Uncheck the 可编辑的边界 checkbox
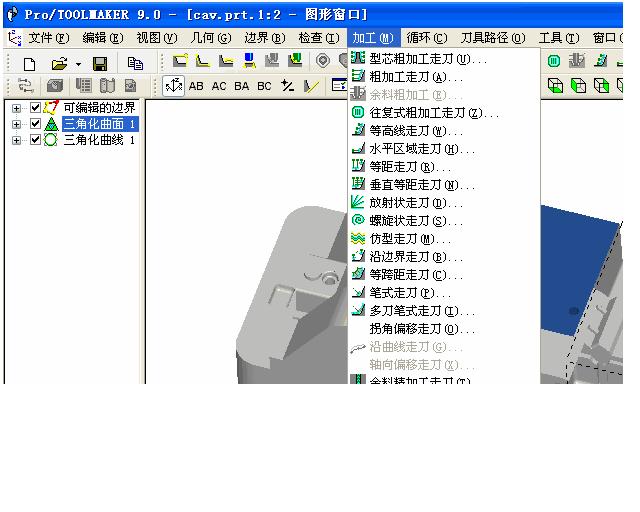This screenshot has width=640, height=512. point(36,108)
